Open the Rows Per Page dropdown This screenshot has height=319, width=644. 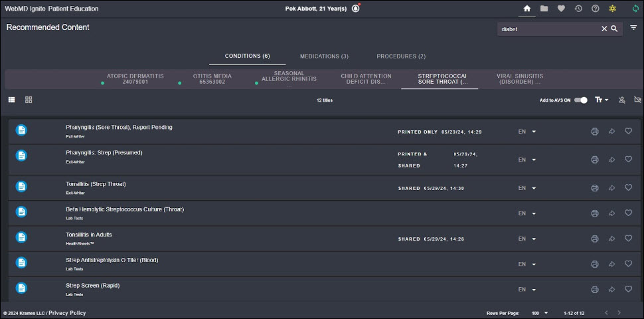[x=538, y=313]
